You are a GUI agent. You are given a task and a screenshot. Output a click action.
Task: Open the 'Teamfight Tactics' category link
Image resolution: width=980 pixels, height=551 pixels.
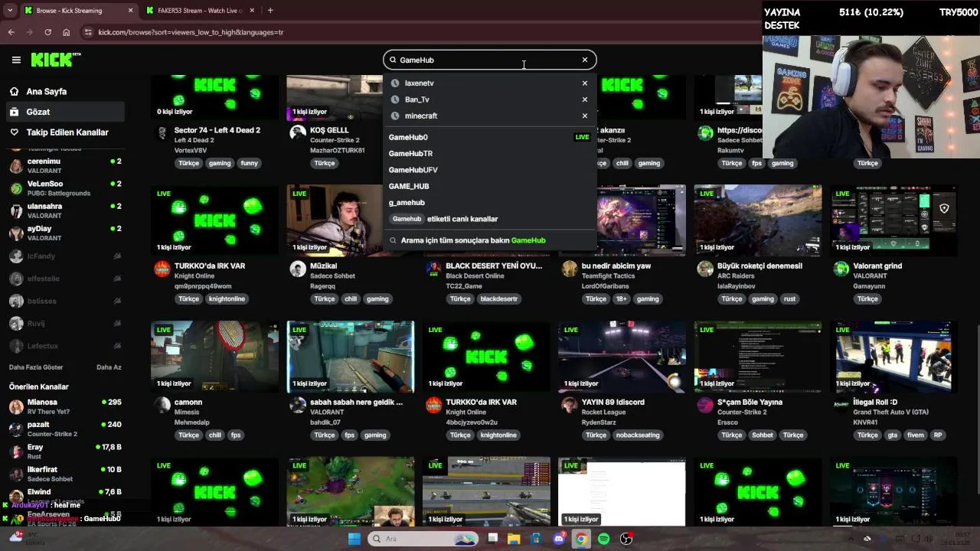point(610,276)
